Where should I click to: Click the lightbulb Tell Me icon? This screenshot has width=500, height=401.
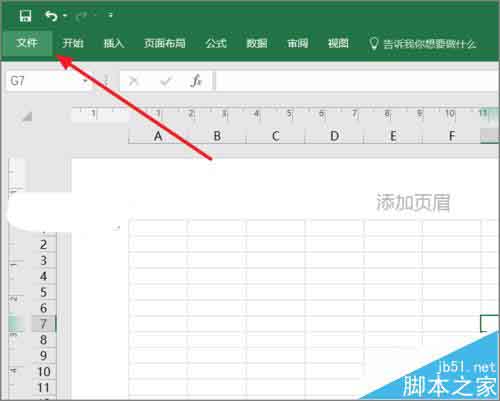tap(374, 43)
